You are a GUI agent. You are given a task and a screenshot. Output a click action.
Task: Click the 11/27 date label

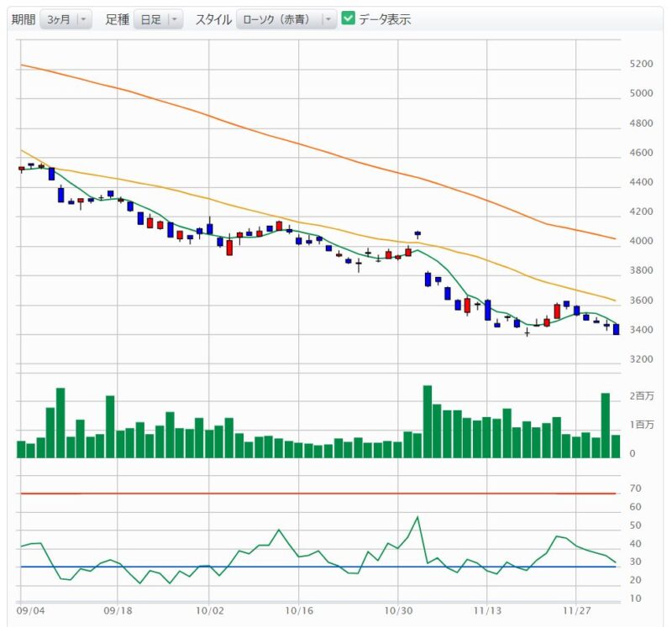click(576, 611)
